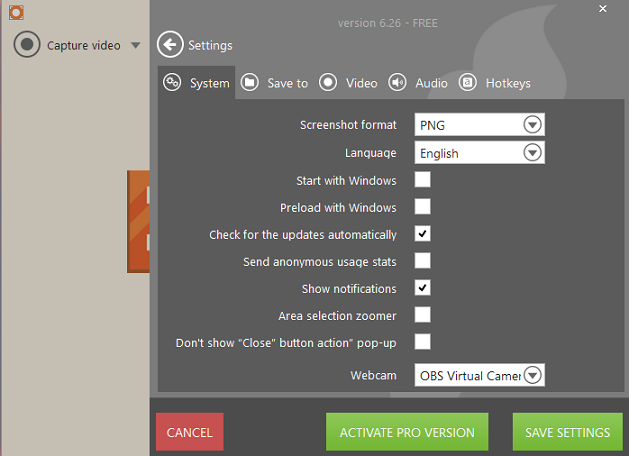Viewport: 629px width, 456px height.
Task: Uncheck Check for the updates automatically
Action: 422,233
